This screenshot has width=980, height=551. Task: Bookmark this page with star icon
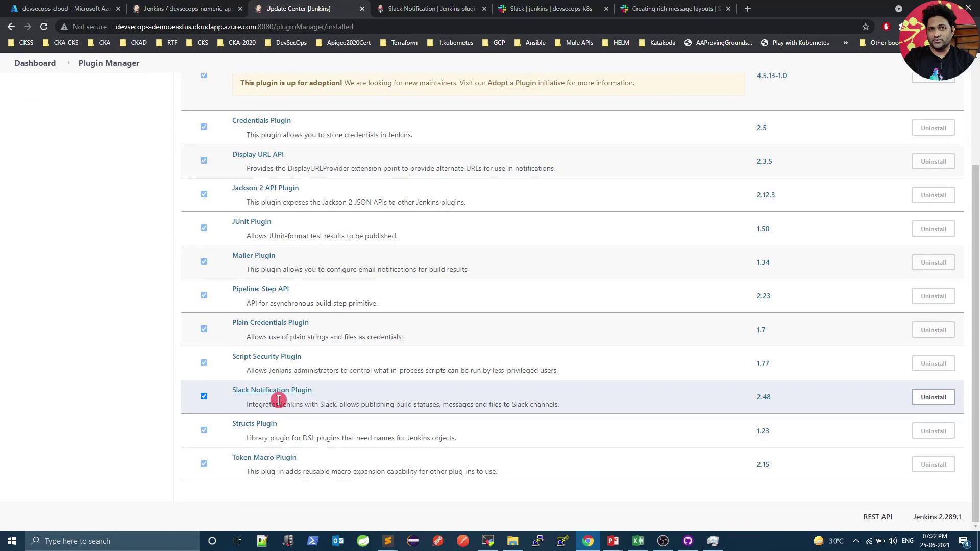(x=866, y=27)
